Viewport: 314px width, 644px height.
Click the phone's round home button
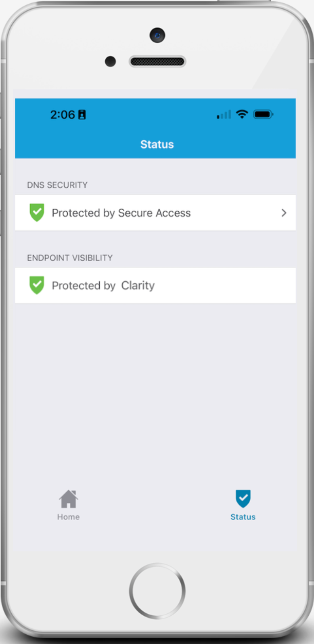tap(157, 591)
